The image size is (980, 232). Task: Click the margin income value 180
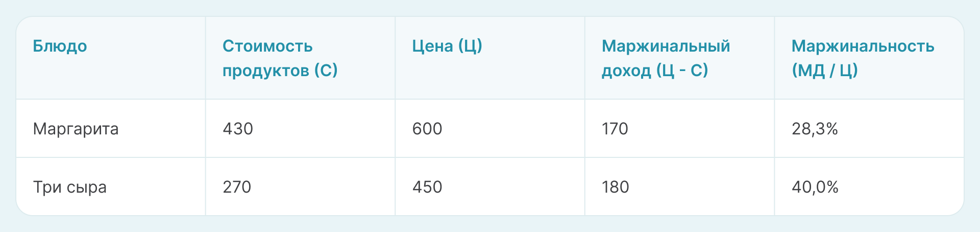(x=616, y=187)
